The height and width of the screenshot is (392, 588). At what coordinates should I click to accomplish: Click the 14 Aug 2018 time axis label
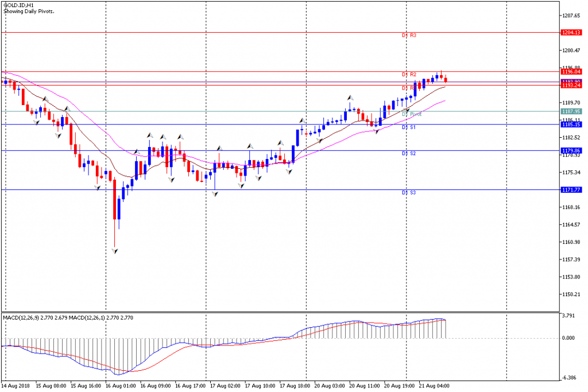click(x=16, y=386)
